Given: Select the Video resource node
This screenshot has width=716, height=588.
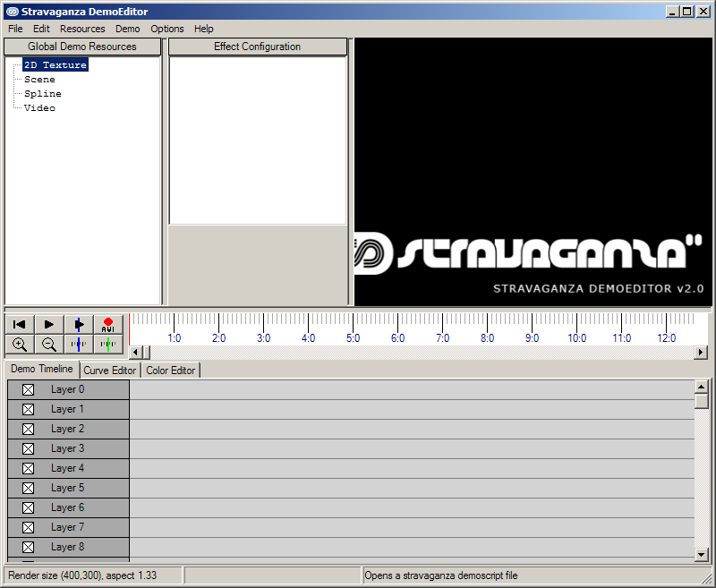Looking at the screenshot, I should tap(39, 108).
